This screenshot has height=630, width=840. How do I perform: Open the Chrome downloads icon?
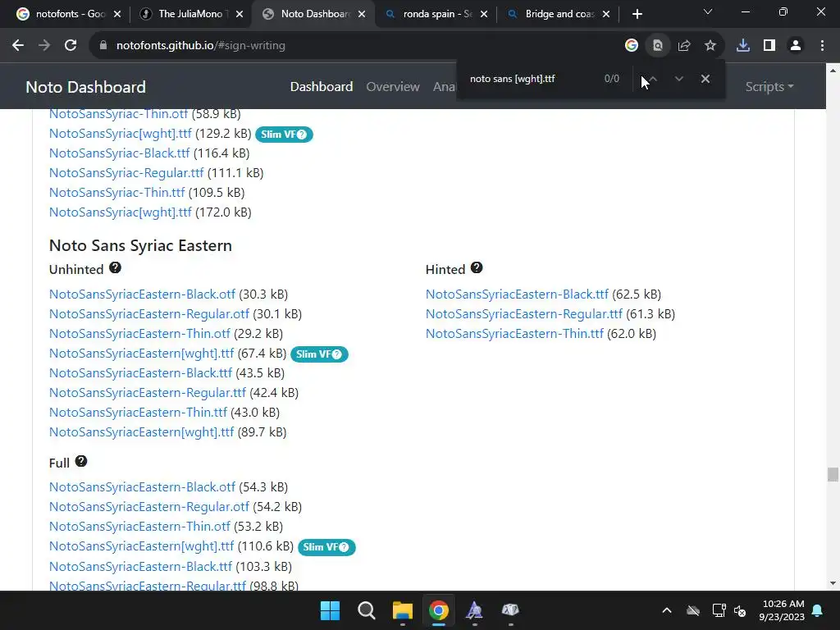coord(743,46)
